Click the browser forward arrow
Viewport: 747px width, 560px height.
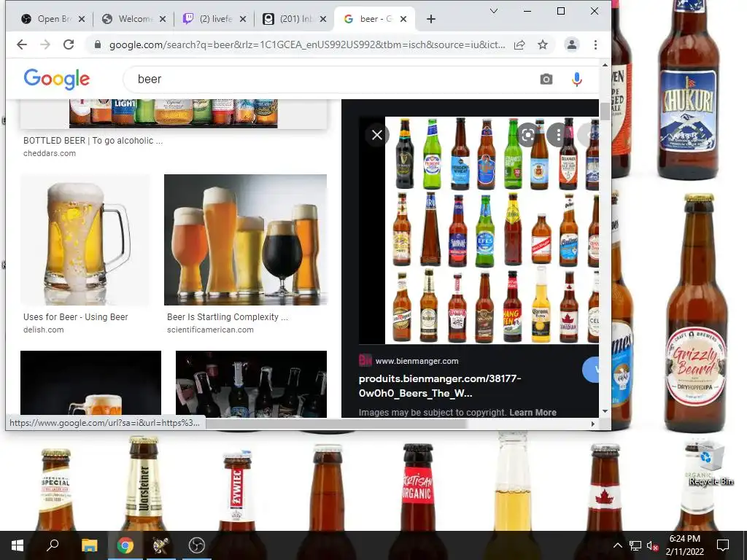pos(45,44)
